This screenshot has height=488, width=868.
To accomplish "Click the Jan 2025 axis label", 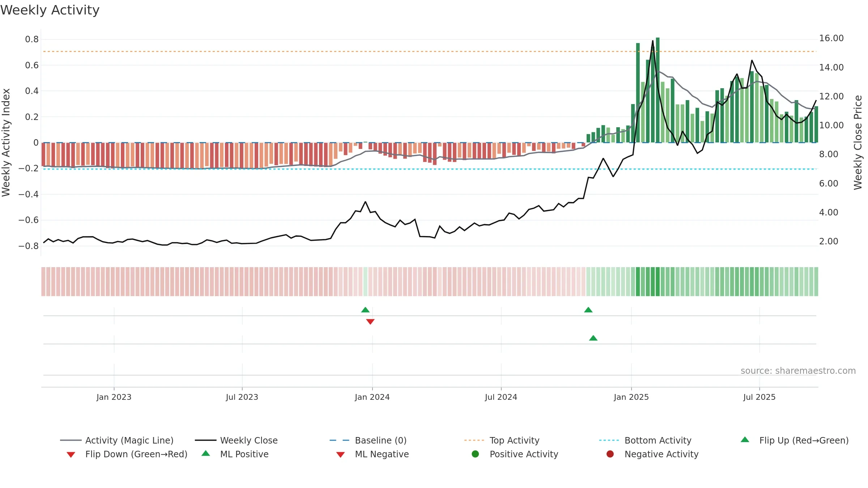I will (x=631, y=397).
